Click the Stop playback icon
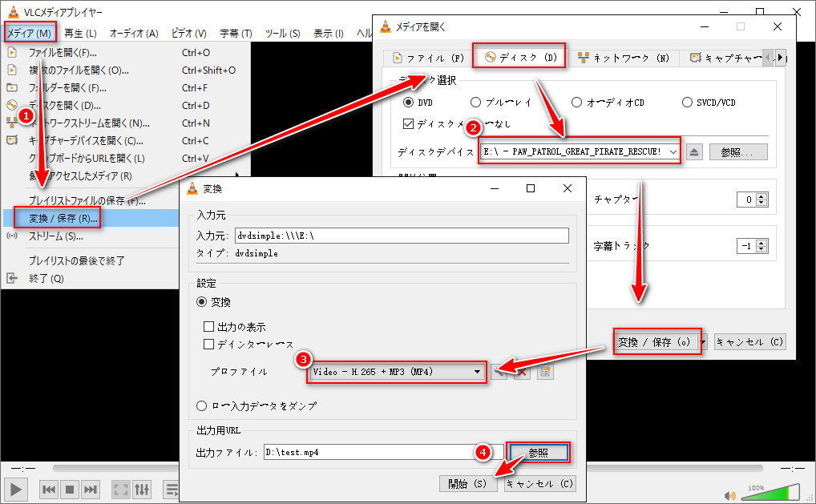This screenshot has width=816, height=504. point(70,489)
